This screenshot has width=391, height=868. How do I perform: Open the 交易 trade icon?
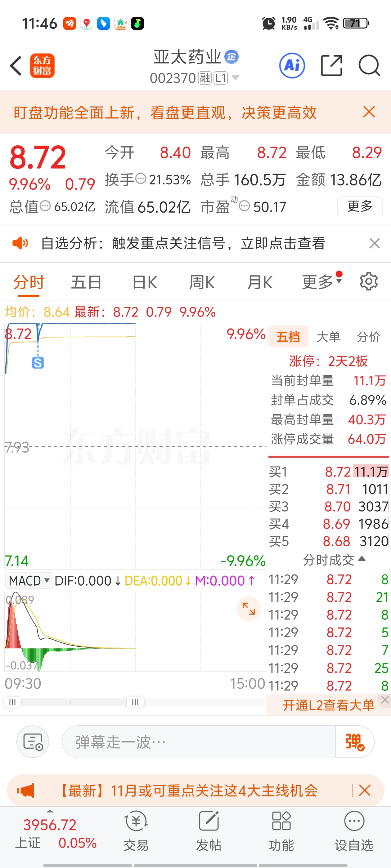(136, 831)
